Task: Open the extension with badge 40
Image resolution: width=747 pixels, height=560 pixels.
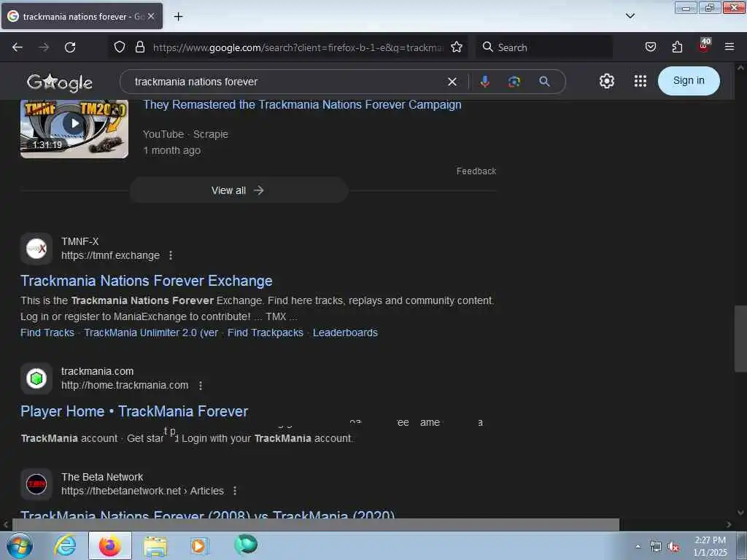Action: click(x=704, y=46)
